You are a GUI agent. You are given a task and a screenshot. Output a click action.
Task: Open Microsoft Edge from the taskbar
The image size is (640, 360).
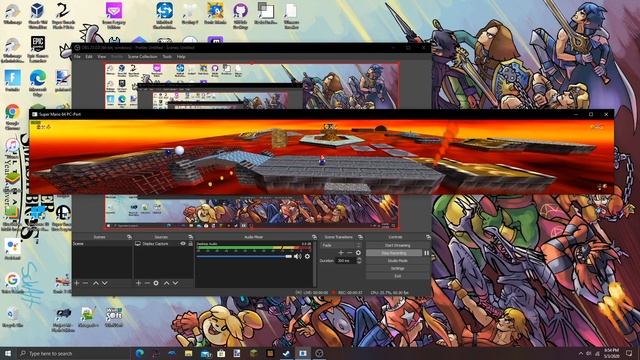click(x=140, y=353)
